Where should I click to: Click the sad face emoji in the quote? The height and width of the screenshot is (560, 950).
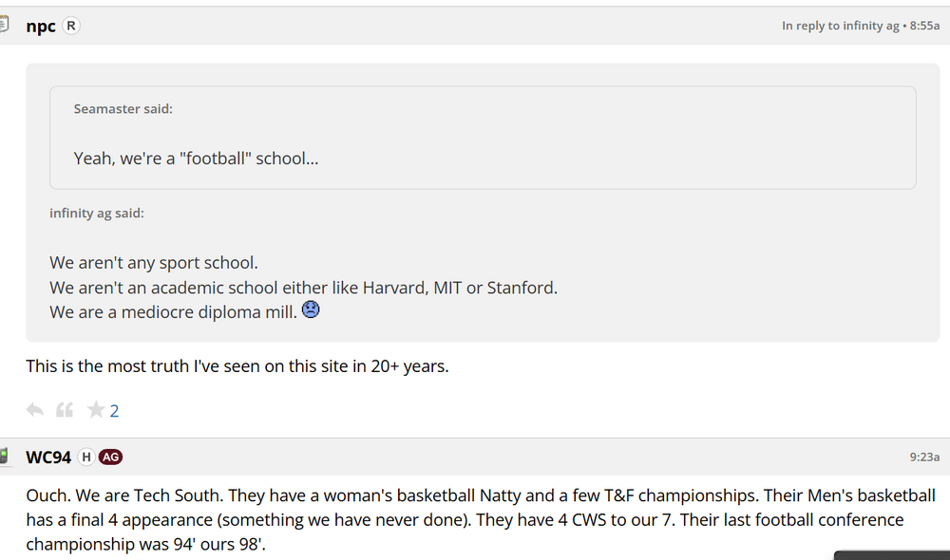click(x=310, y=309)
